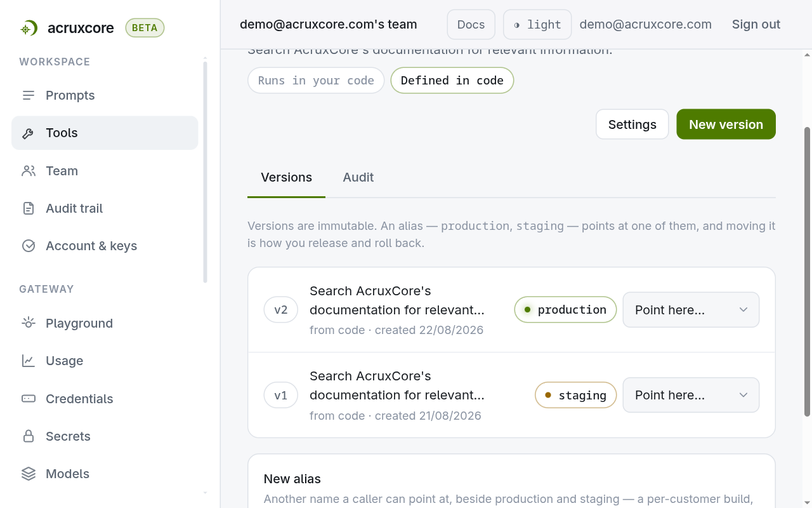Click "from code · created 21/08/2026" text

click(395, 416)
